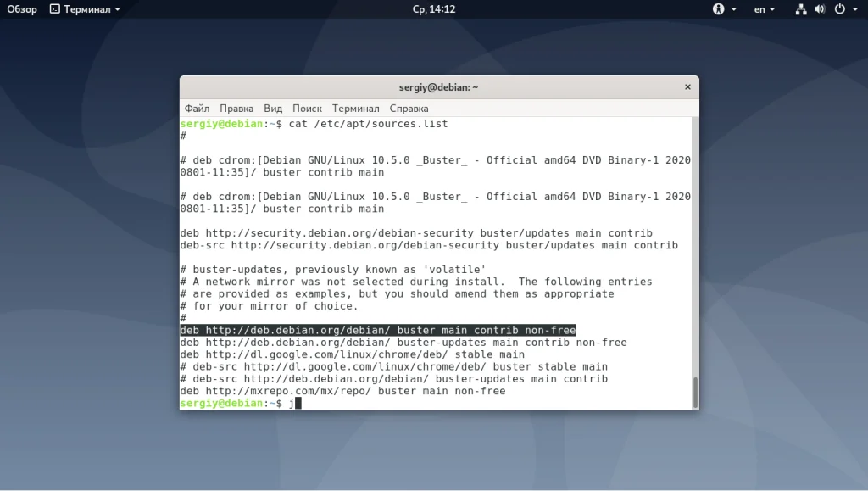This screenshot has width=868, height=491.
Task: Open the 'Поиск' menu
Action: (x=307, y=108)
